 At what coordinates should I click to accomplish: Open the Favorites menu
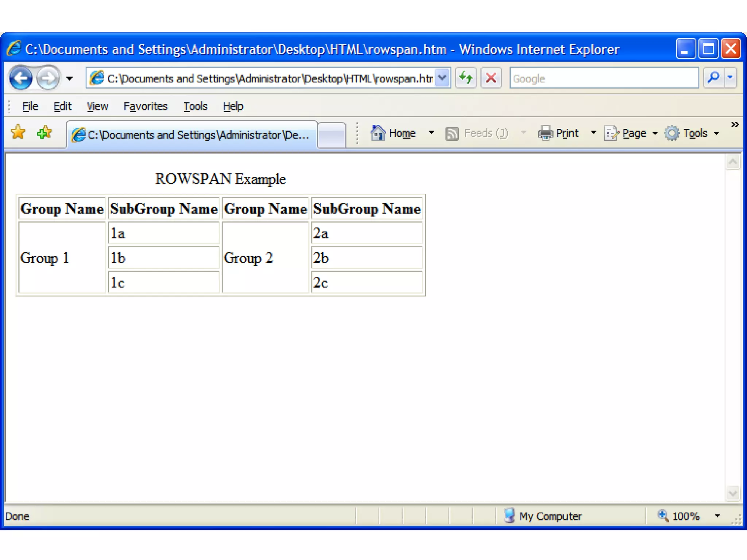coord(145,106)
